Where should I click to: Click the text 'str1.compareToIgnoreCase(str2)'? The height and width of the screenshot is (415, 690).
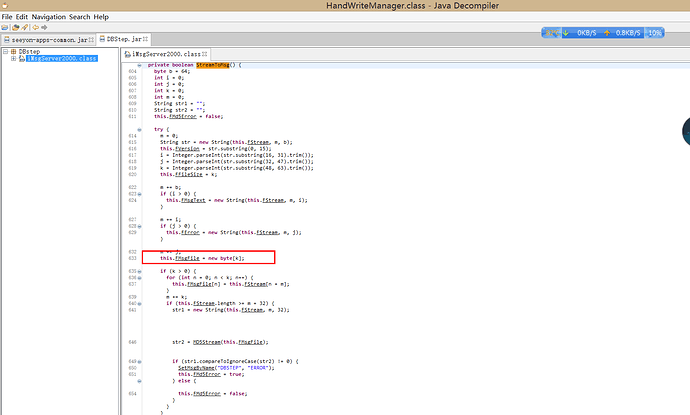pyautogui.click(x=229, y=361)
